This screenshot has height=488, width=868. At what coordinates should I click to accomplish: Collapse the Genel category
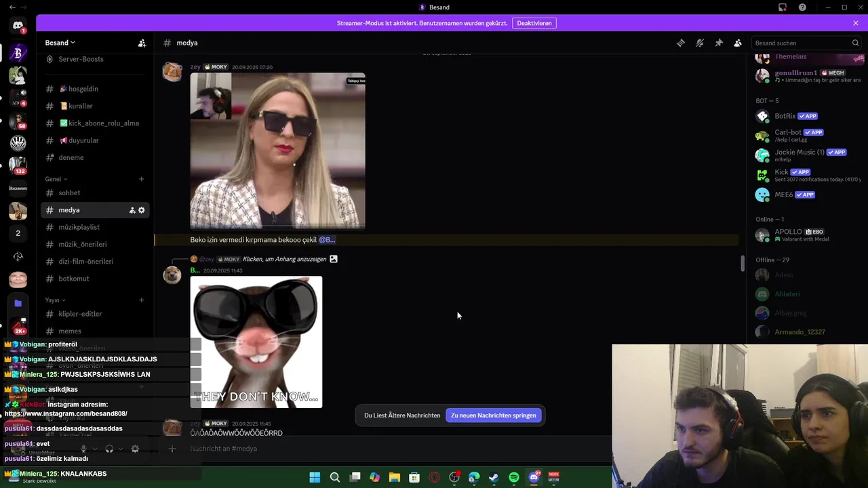click(x=56, y=179)
